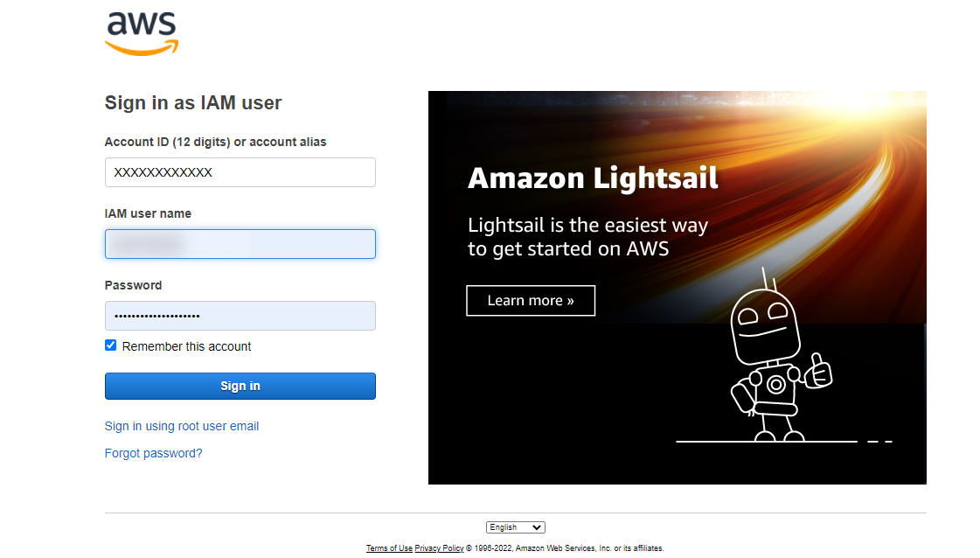Uncheck the Remember this account checkbox
980x558 pixels.
pos(110,345)
